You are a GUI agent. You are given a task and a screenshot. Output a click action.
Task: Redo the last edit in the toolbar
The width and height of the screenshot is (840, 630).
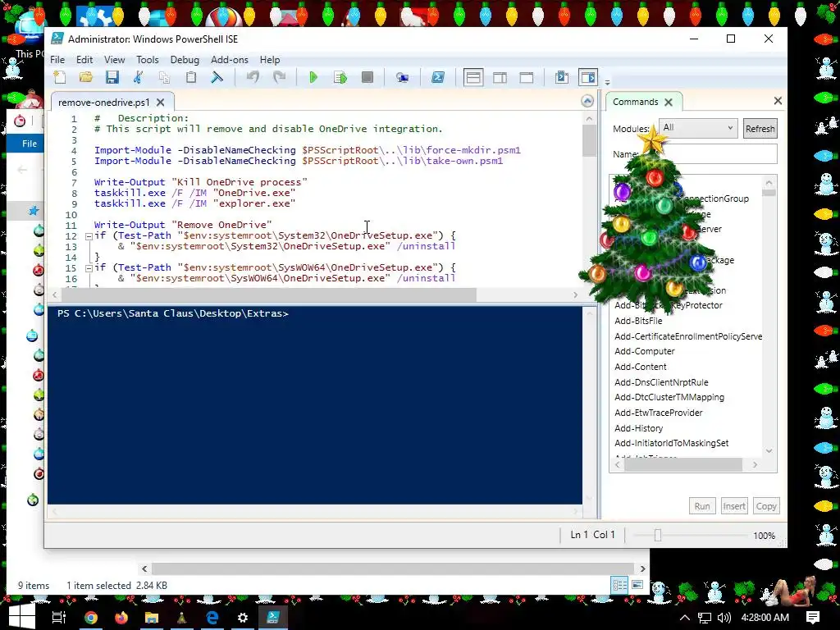279,77
